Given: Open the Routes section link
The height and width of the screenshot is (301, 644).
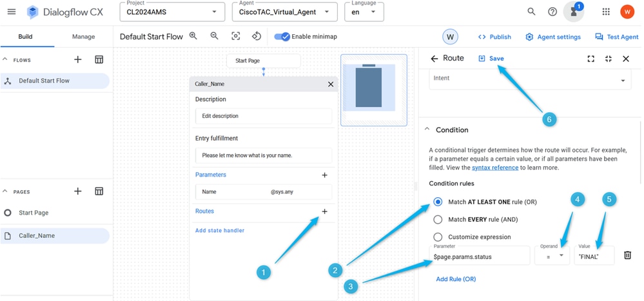Looking at the screenshot, I should click(204, 211).
